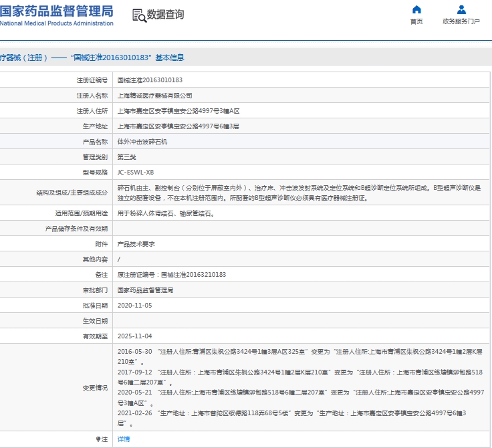
Task: Click the 首页 text label
Action: click(x=416, y=21)
